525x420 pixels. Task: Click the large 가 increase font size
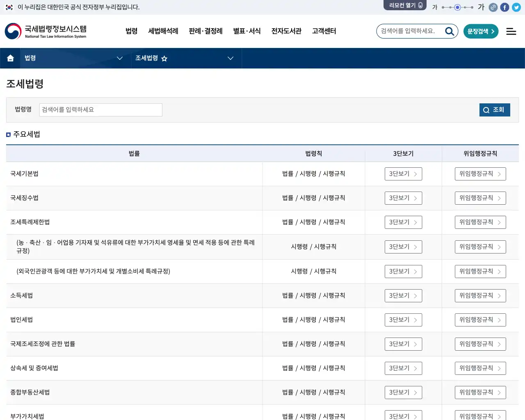[x=481, y=7]
